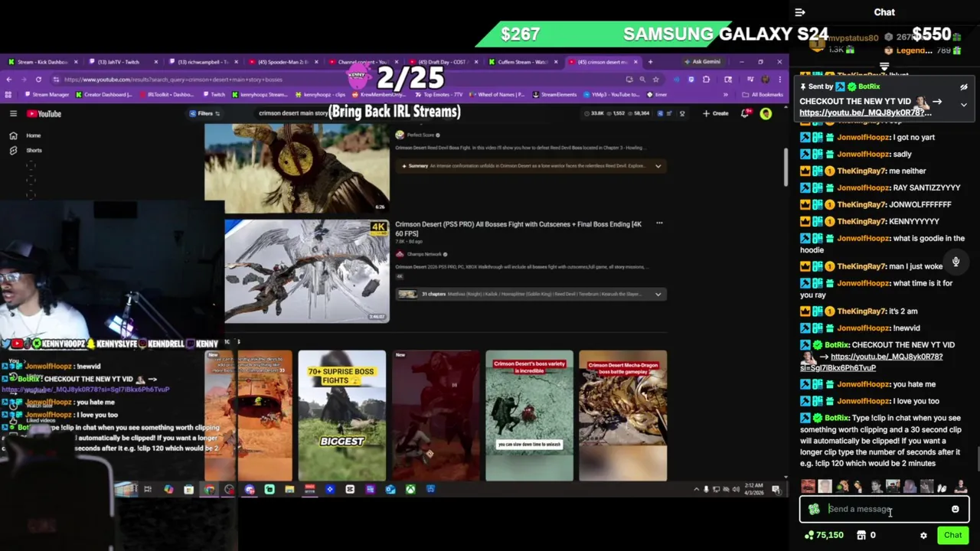
Task: Open the Mecha-Dragon boss battle short
Action: 622,416
